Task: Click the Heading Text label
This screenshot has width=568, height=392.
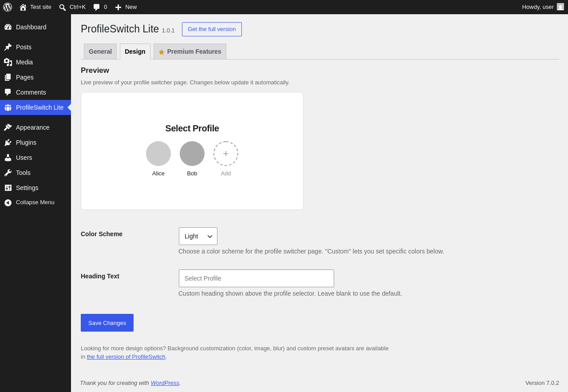Action: coord(100,276)
